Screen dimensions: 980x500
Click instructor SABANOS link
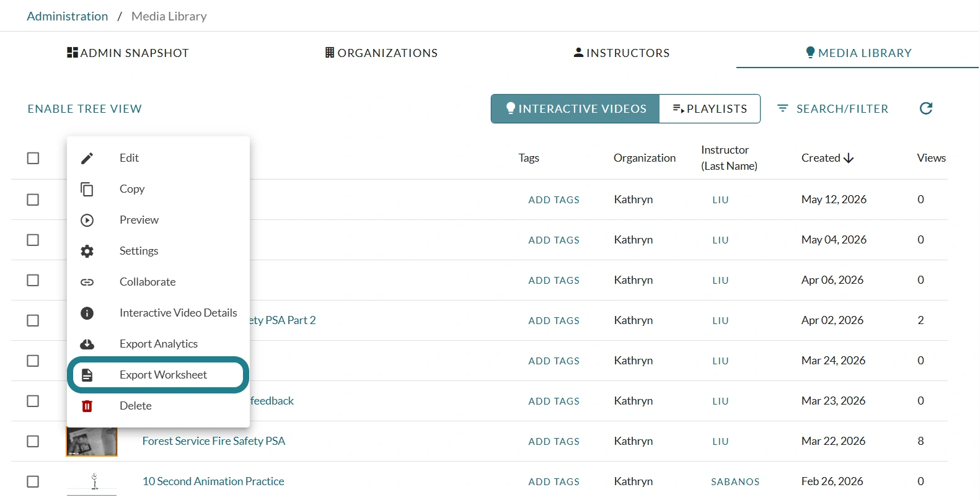pos(735,481)
